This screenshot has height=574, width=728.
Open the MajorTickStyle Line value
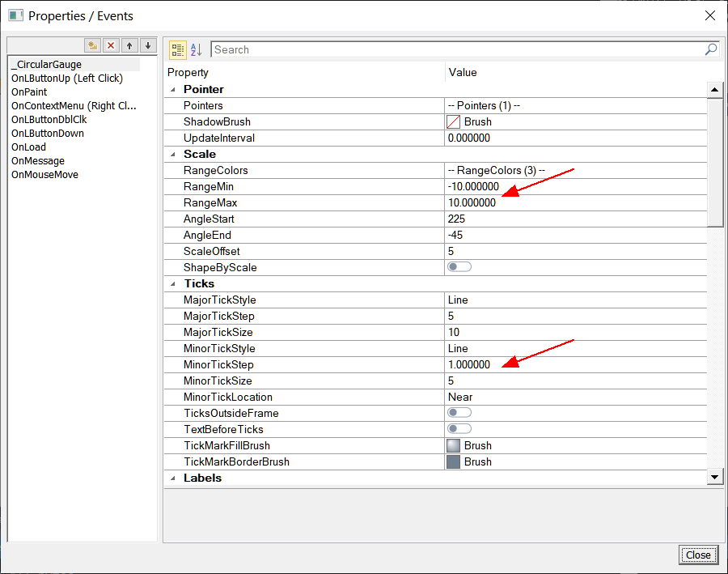click(575, 300)
